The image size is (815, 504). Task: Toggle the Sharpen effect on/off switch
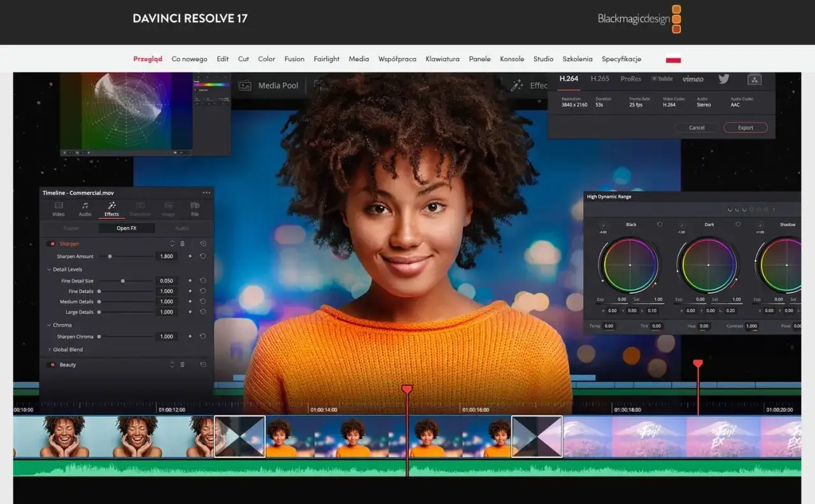[x=52, y=244]
